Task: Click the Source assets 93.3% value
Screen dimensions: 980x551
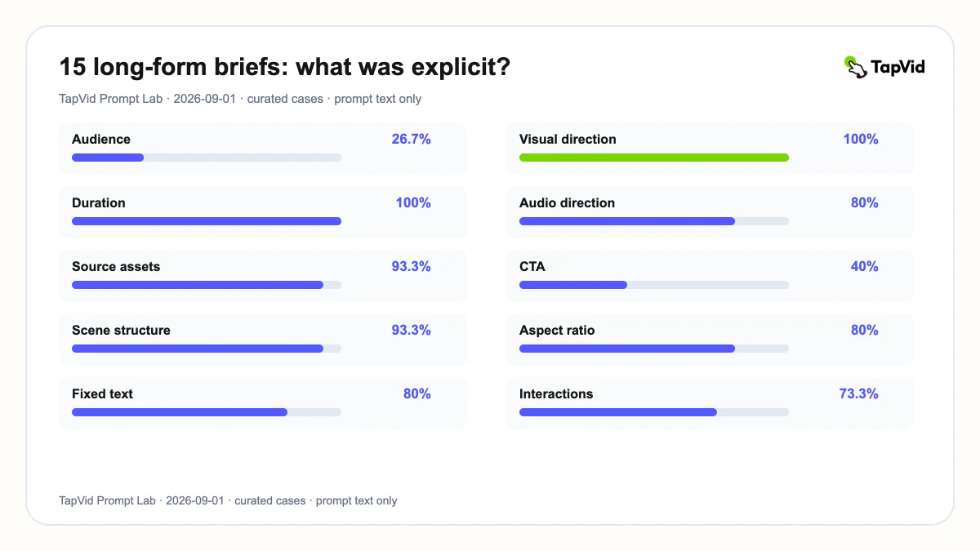Action: (411, 266)
